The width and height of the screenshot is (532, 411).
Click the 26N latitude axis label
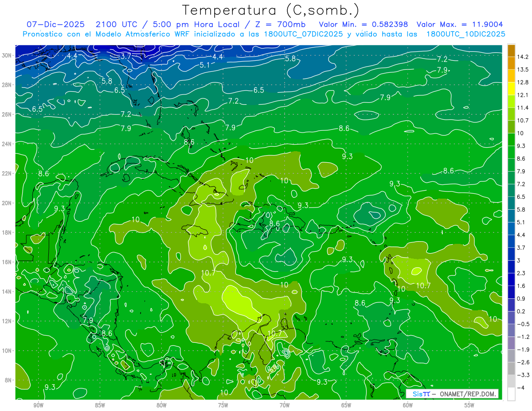[x=7, y=114]
